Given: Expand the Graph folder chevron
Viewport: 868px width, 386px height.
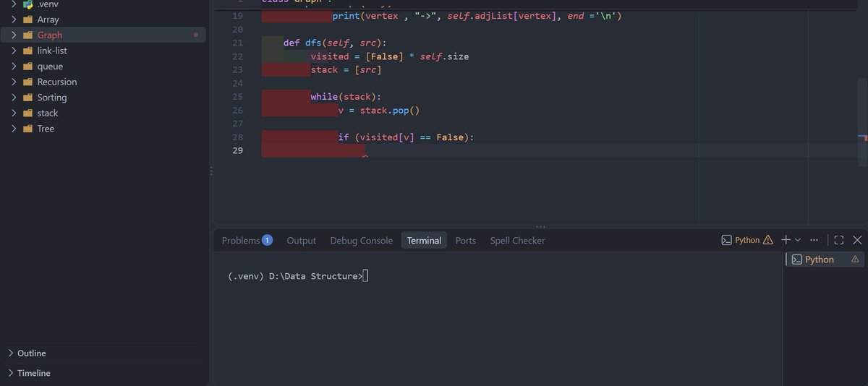Looking at the screenshot, I should (14, 35).
